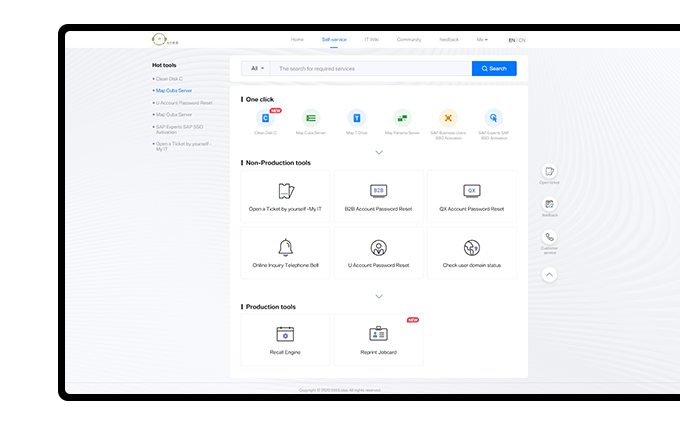Go to the Community tab
Viewport: 680px width, 425px height.
coord(408,39)
